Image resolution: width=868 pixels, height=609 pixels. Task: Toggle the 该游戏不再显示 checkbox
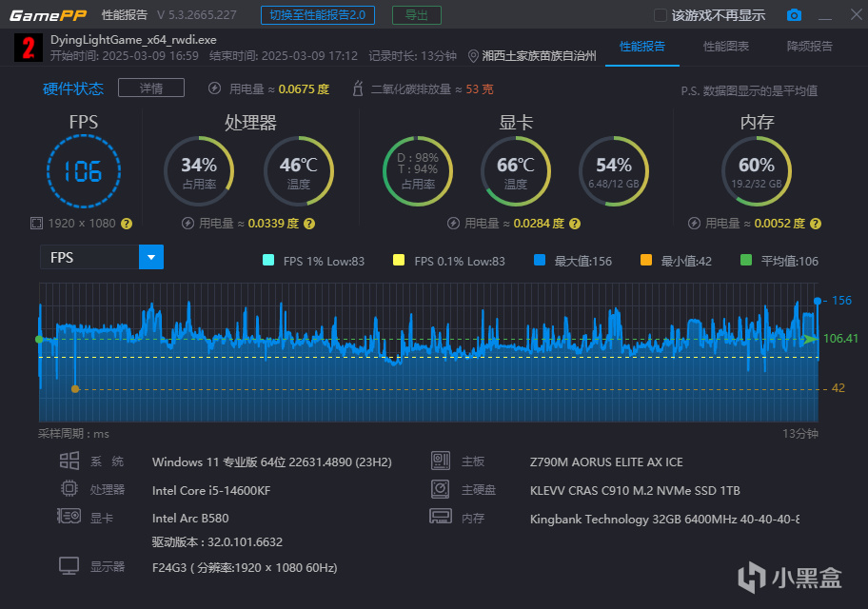(661, 15)
